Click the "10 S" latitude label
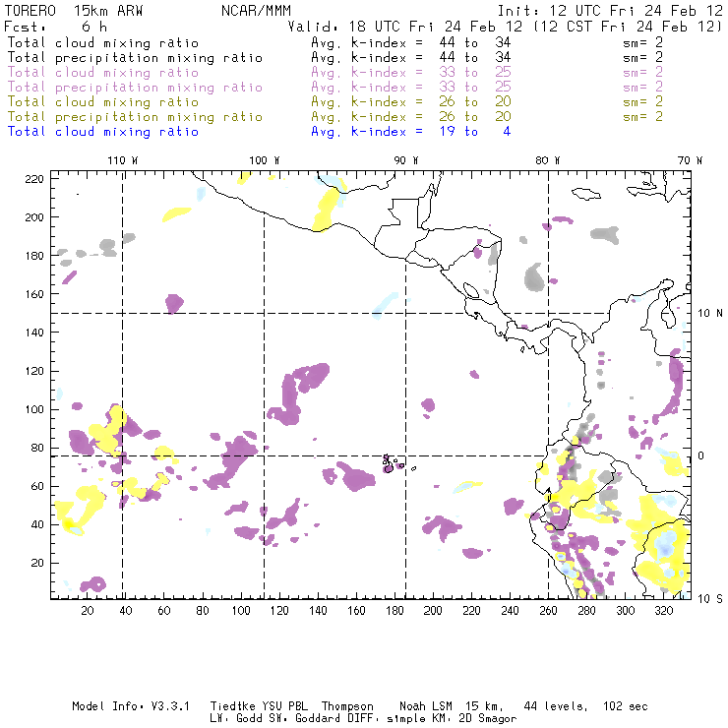Image resolution: width=728 pixels, height=728 pixels. pos(710,599)
